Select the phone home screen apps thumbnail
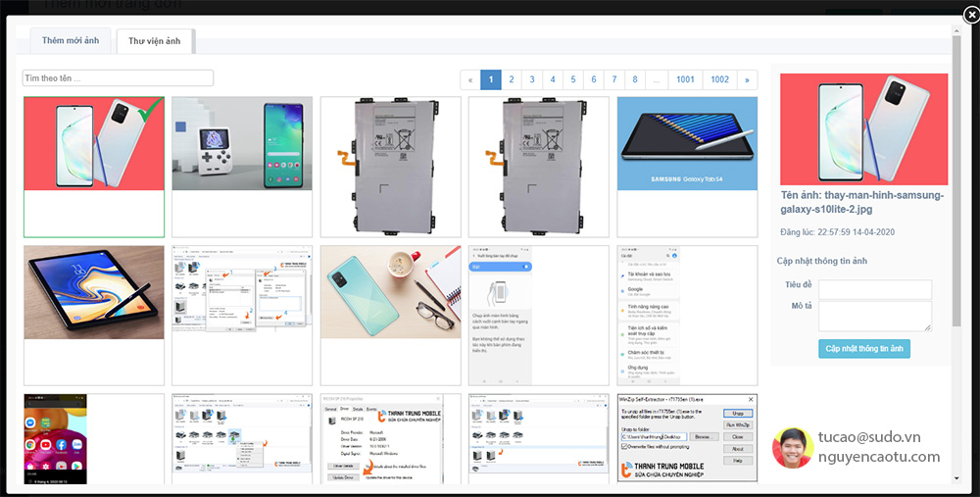Screen dimensions: 980x497 click(x=94, y=439)
